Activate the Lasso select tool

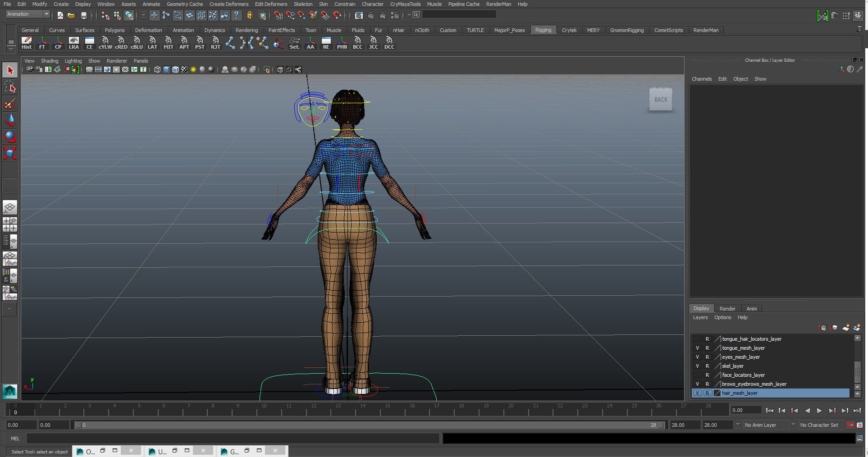[10, 87]
